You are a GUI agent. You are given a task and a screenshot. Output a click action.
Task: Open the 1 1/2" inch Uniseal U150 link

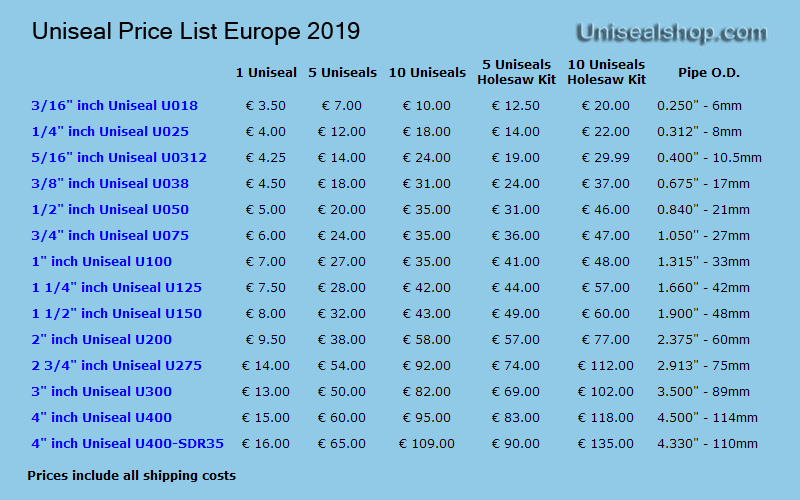(x=116, y=314)
